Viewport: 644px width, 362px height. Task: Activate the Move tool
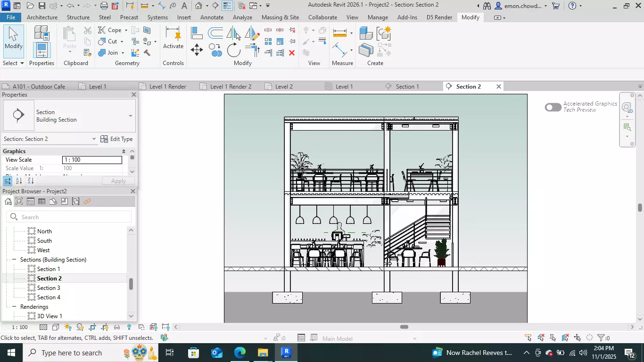pos(197,49)
